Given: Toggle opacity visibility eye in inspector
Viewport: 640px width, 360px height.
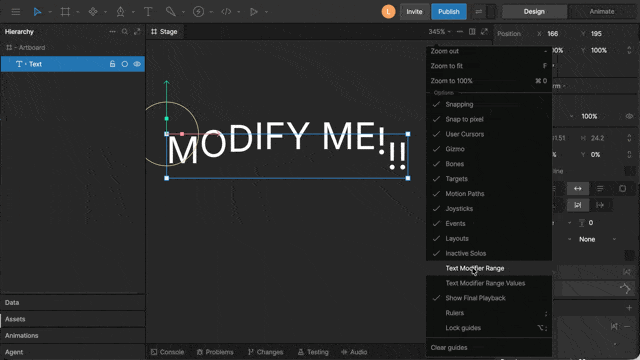Looking at the screenshot, I should [x=629, y=116].
